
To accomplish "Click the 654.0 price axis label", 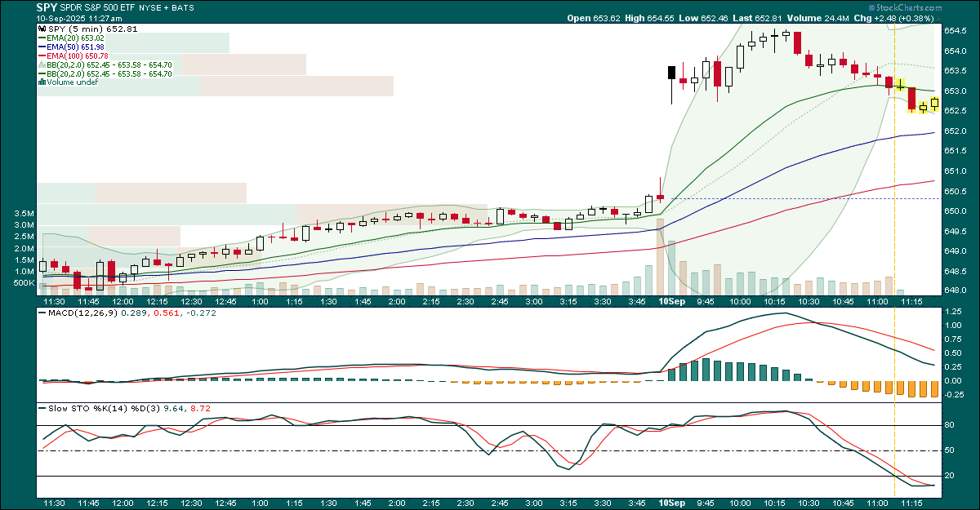I will pos(955,51).
